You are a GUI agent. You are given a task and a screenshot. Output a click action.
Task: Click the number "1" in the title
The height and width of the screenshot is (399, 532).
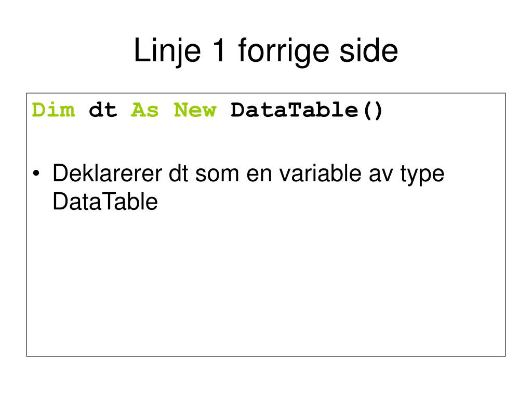pyautogui.click(x=218, y=50)
